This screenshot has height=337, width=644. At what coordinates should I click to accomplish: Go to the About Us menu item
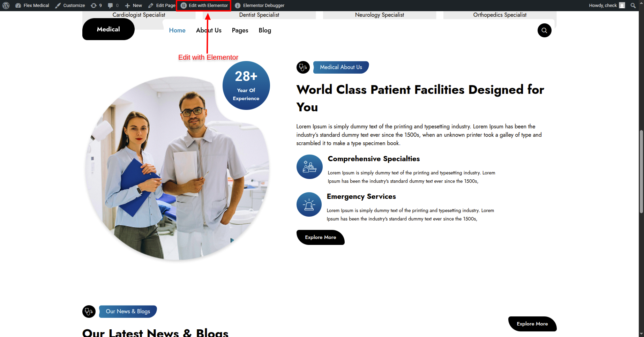click(209, 30)
